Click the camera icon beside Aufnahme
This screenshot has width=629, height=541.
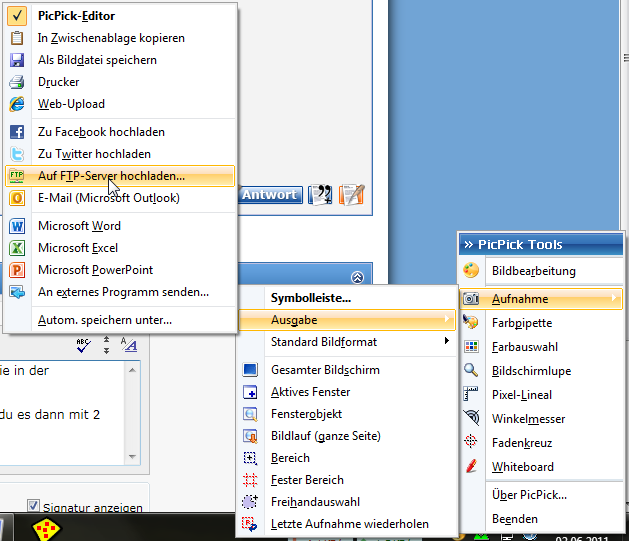471,299
